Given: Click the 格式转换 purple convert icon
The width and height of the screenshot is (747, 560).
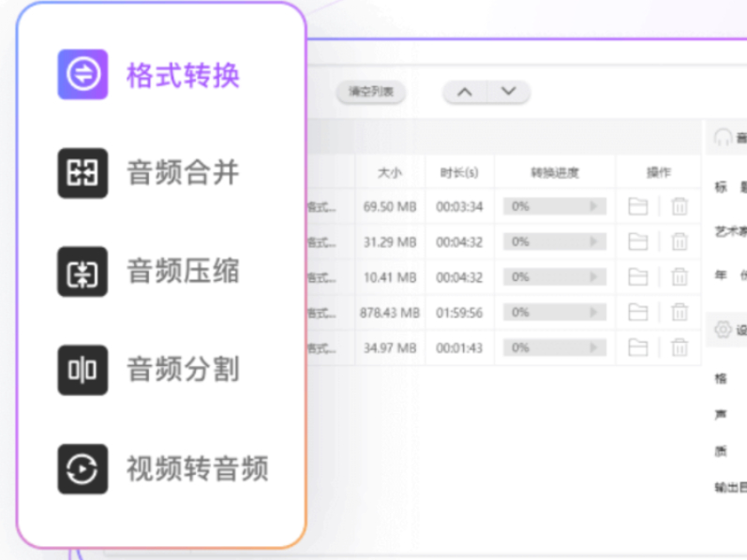Looking at the screenshot, I should (82, 74).
